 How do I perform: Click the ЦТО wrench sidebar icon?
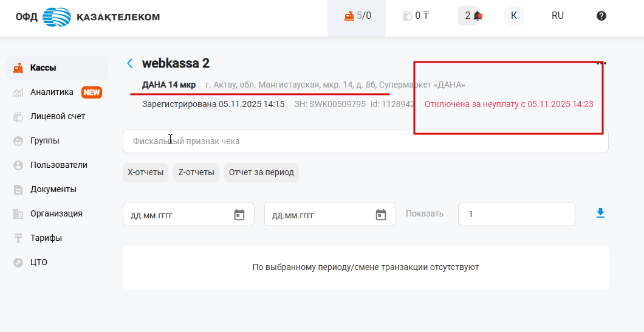pos(18,263)
